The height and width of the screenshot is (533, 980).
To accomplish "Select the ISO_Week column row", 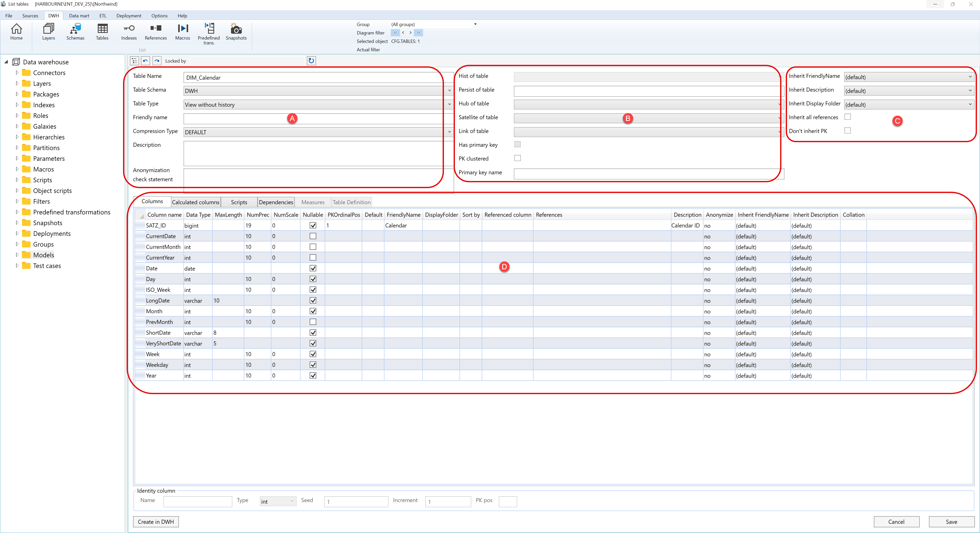I will click(554, 289).
